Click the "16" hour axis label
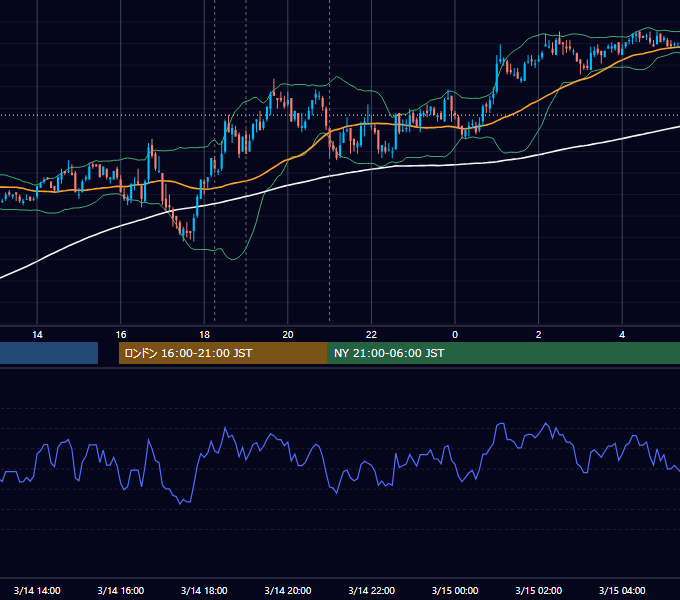 pos(121,335)
